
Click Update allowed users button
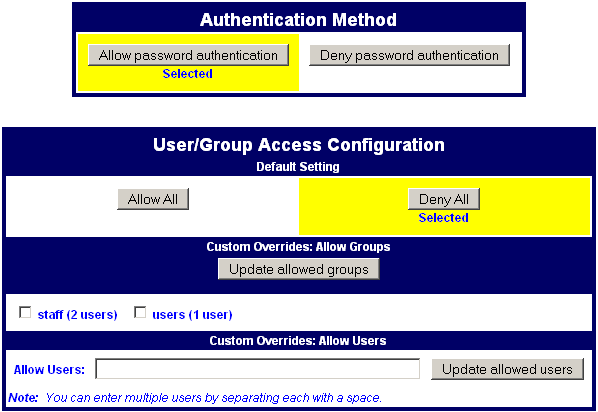point(507,369)
